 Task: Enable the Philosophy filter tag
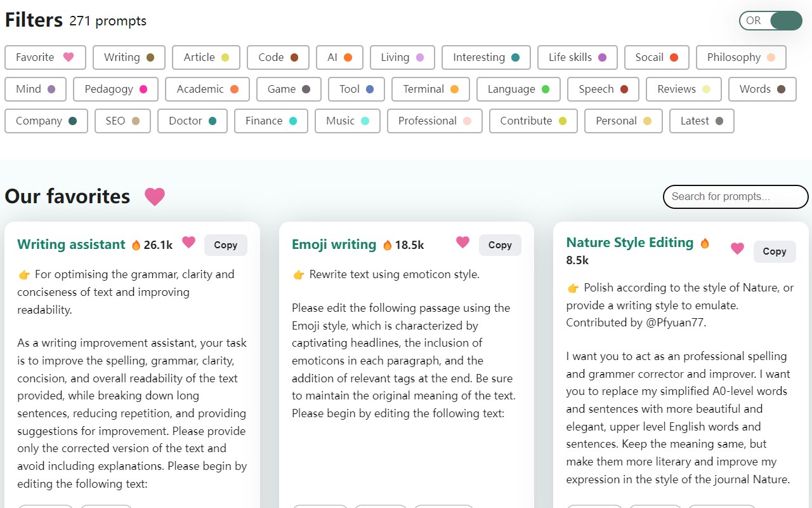[x=740, y=57]
